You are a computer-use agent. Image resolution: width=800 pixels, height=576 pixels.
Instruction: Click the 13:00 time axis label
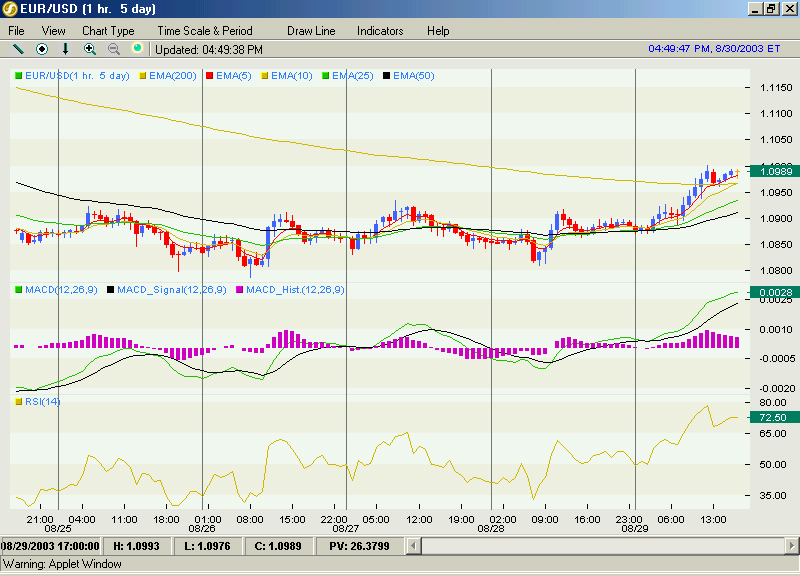[x=713, y=519]
